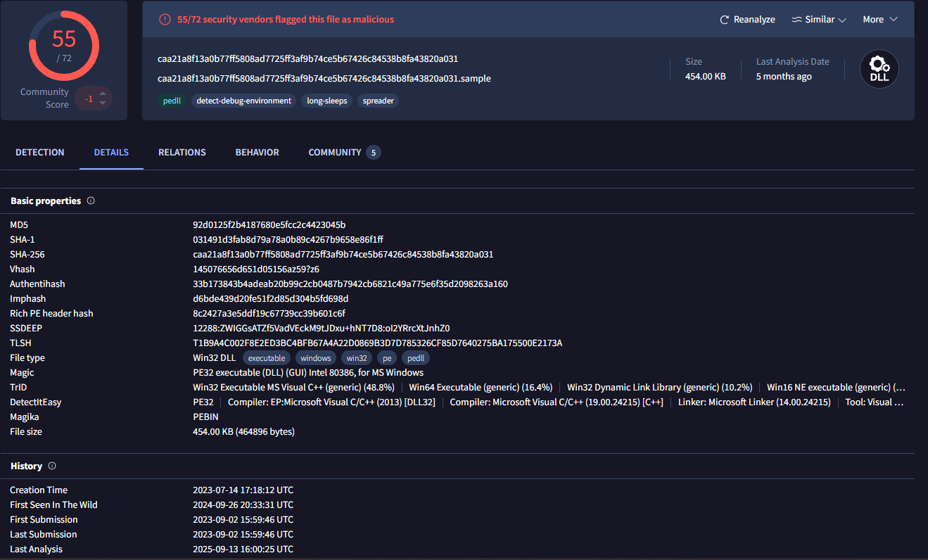
Task: Click the SHA-256 value in Basic properties
Action: coord(343,255)
